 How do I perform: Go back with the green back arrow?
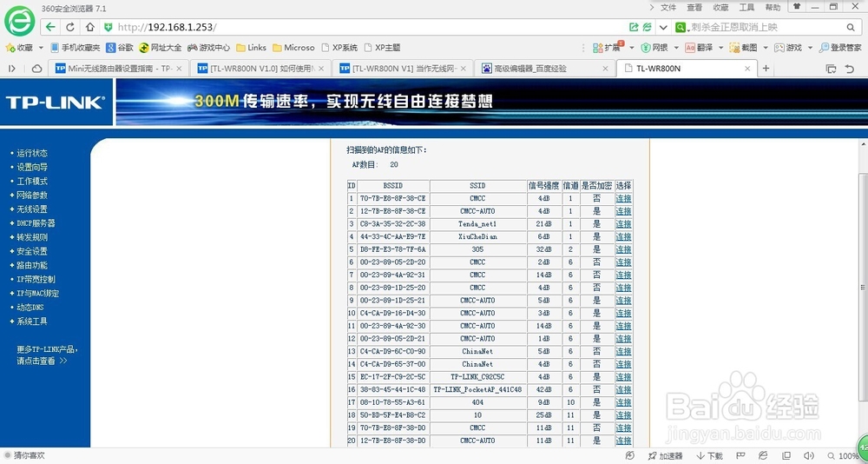(51, 27)
